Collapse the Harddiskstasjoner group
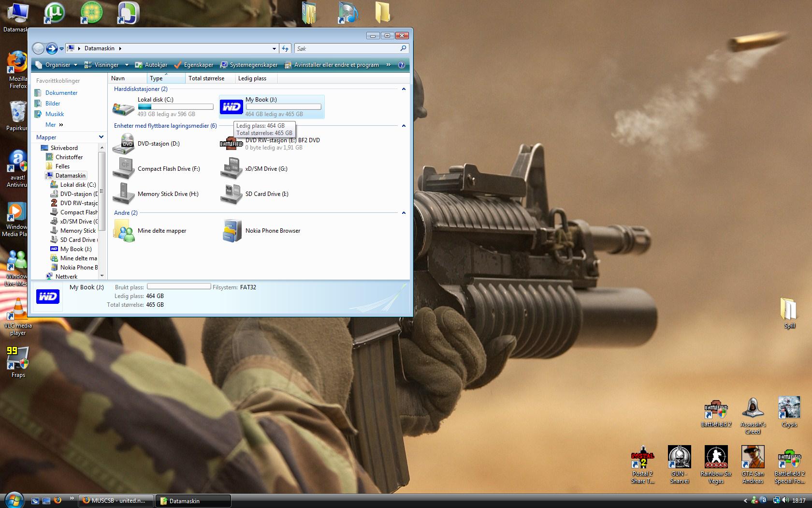 point(404,89)
